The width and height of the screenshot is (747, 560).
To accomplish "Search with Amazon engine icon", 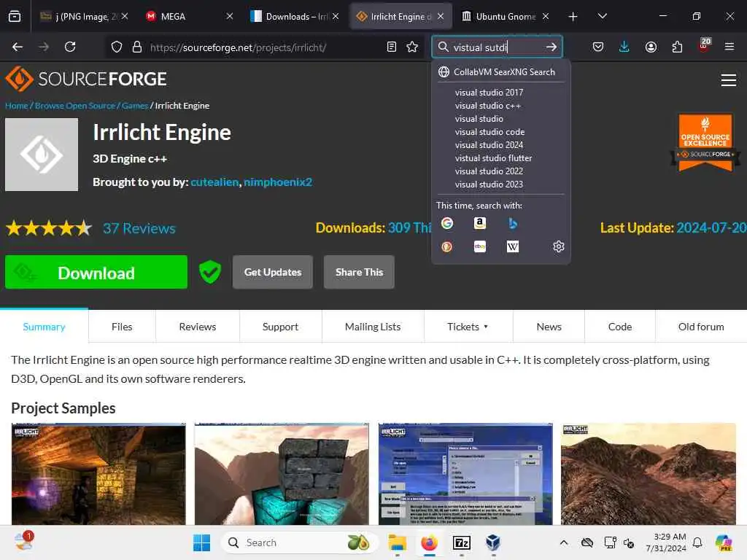I will [x=480, y=223].
